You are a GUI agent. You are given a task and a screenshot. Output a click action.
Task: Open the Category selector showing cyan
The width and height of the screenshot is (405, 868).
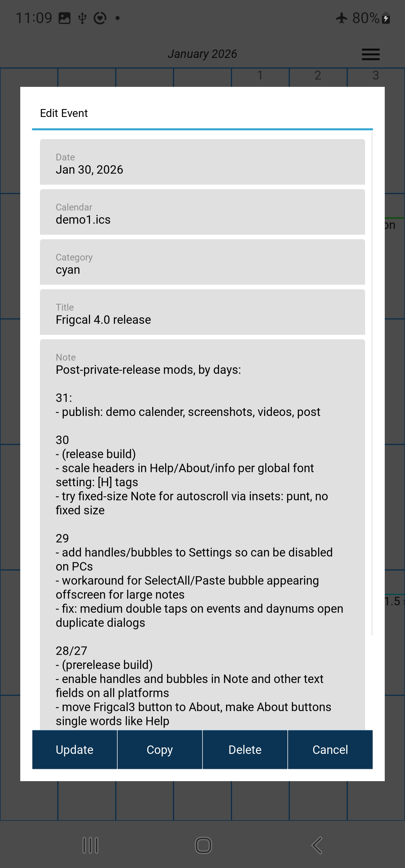click(x=202, y=262)
